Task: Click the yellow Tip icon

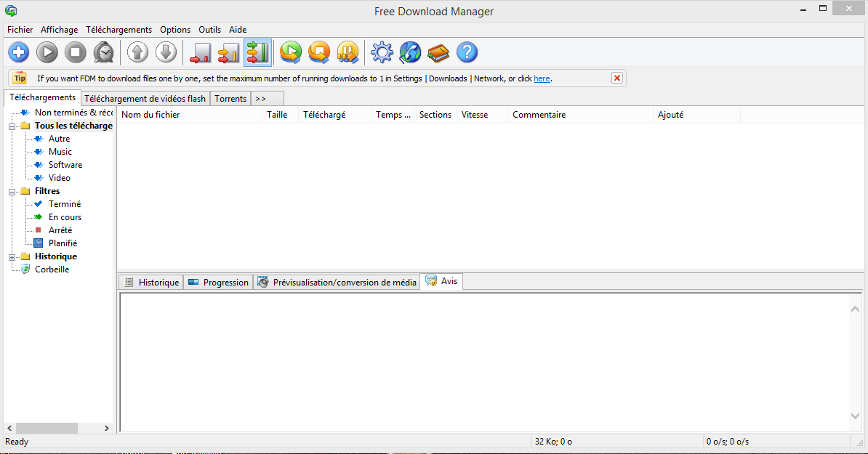Action: [20, 78]
